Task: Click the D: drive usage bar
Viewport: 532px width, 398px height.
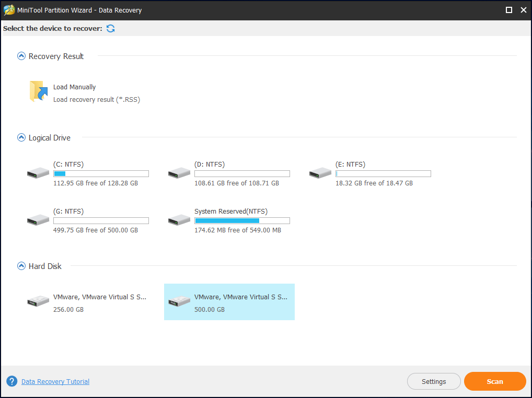Action: (x=242, y=173)
